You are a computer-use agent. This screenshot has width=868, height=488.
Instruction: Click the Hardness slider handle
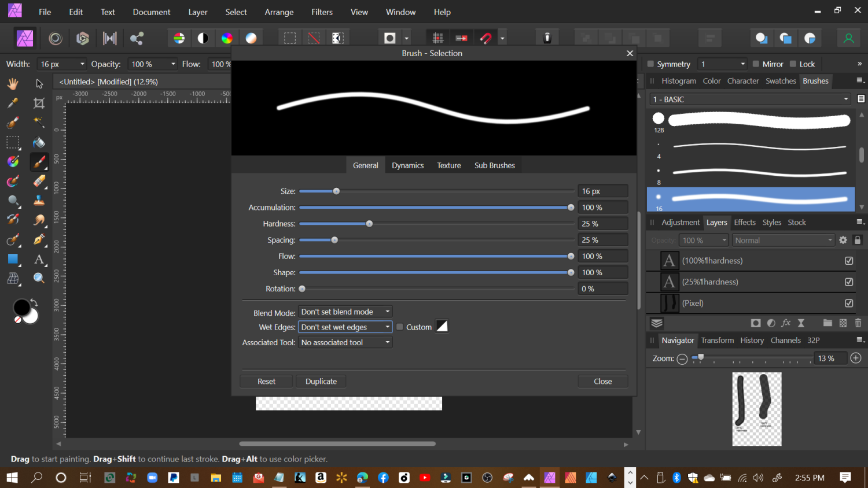(x=369, y=224)
